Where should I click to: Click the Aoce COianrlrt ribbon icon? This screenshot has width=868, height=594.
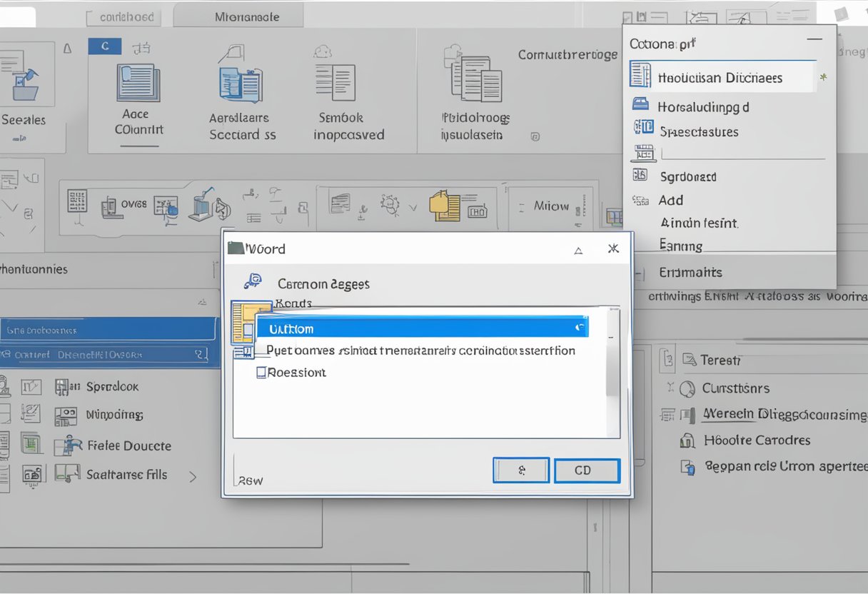pos(138,83)
